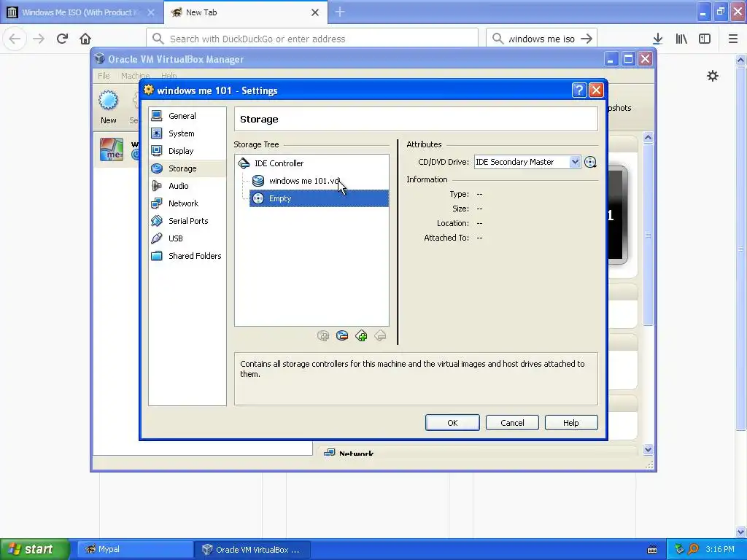This screenshot has height=560, width=747.
Task: Open Machine menu in VirtualBox Manager
Action: pyautogui.click(x=135, y=76)
